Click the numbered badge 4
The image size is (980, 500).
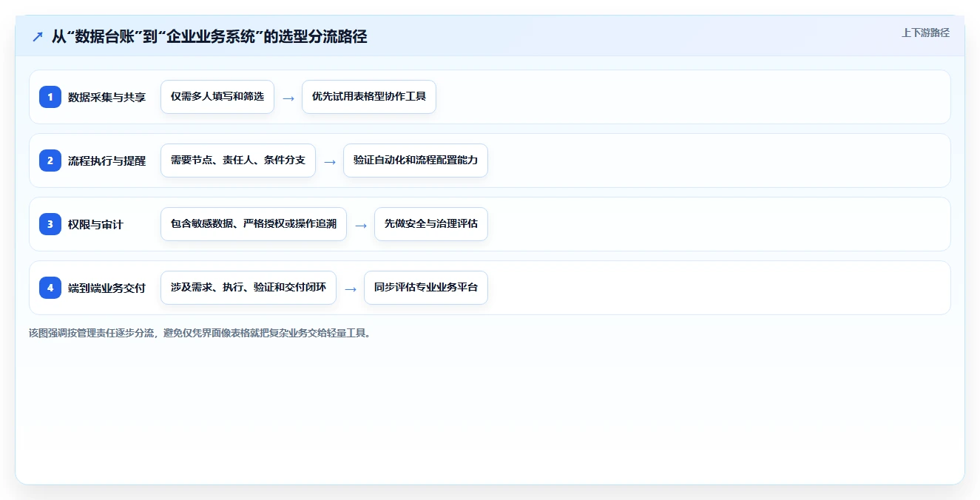click(x=50, y=288)
